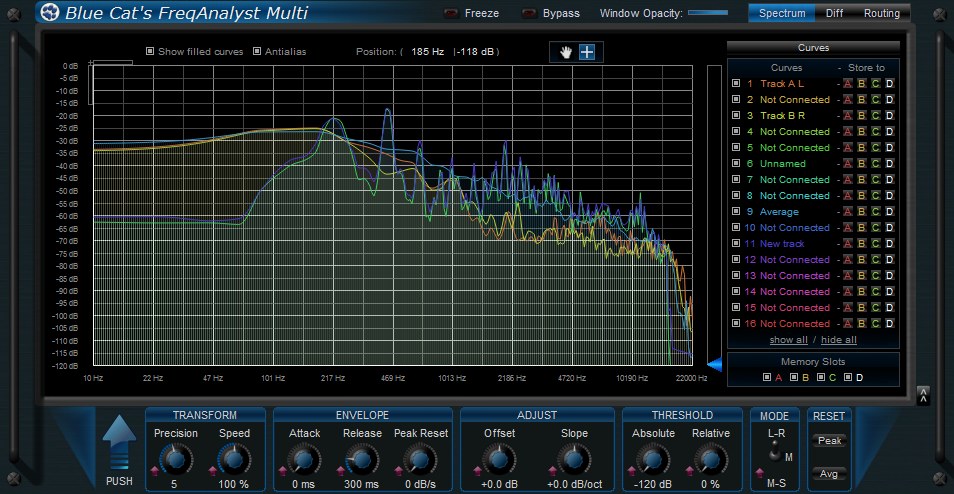
Task: Click the Position readout 185 Hz
Action: pos(428,52)
